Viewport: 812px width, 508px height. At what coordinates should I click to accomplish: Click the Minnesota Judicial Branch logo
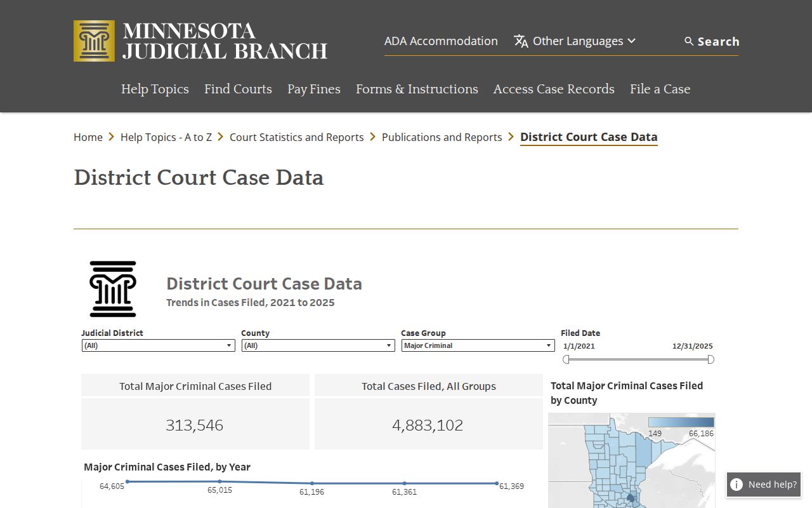coord(200,41)
